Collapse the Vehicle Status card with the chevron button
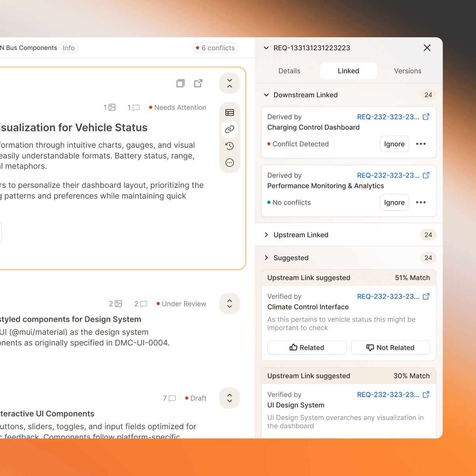 [x=230, y=83]
